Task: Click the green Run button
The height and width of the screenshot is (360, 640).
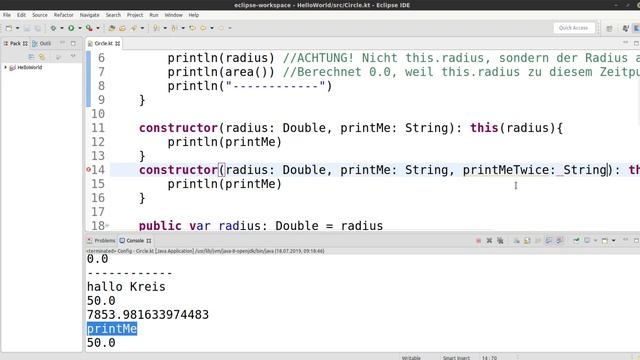Action: (x=71, y=28)
